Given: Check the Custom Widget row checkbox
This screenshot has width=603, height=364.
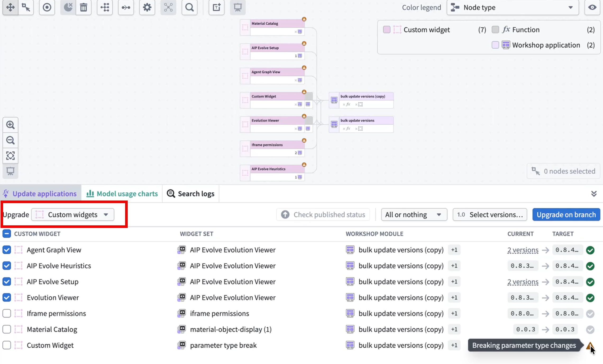Looking at the screenshot, I should tap(7, 345).
